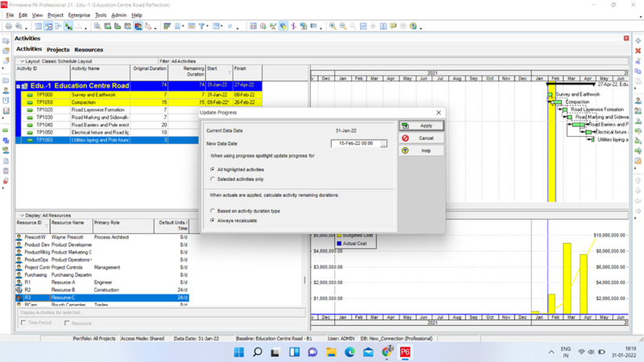Click the taskbar Search magnifier
The image size is (644, 362).
[x=257, y=352]
